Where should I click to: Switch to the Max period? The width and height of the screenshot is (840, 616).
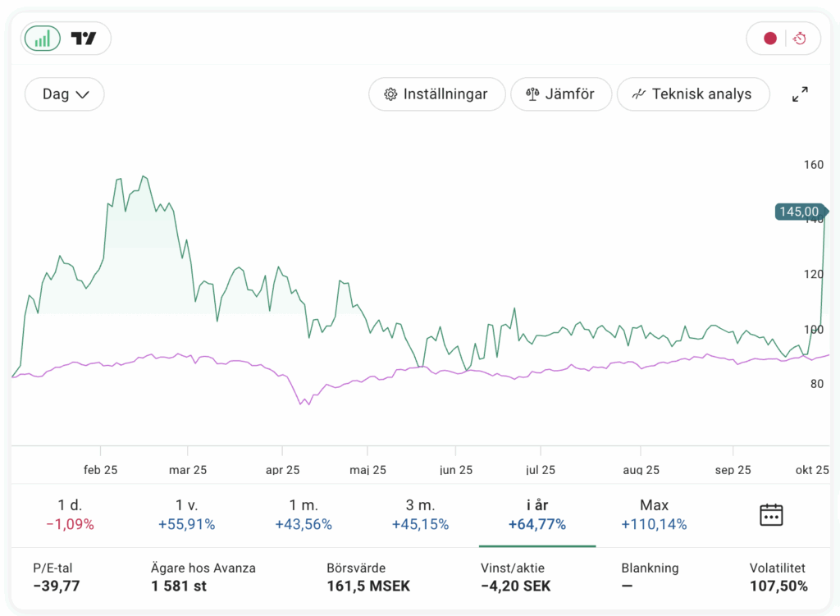point(654,515)
